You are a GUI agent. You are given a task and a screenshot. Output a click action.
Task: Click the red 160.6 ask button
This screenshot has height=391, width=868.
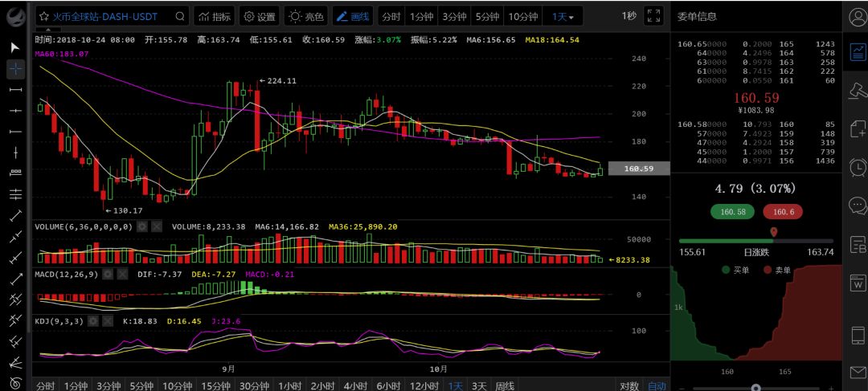(783, 211)
